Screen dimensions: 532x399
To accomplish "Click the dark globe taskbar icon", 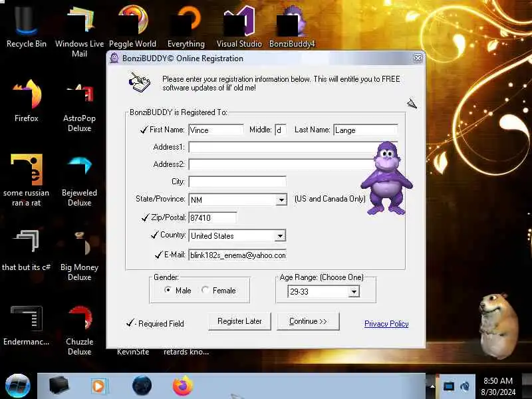I will (x=142, y=386).
